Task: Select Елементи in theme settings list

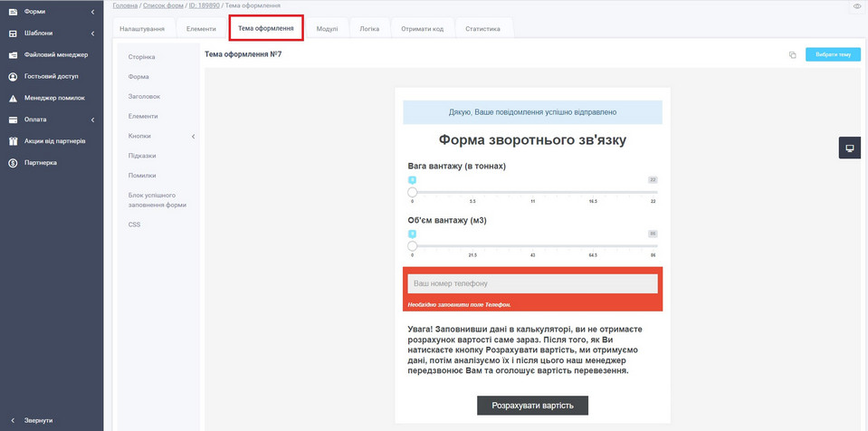Action: (143, 116)
